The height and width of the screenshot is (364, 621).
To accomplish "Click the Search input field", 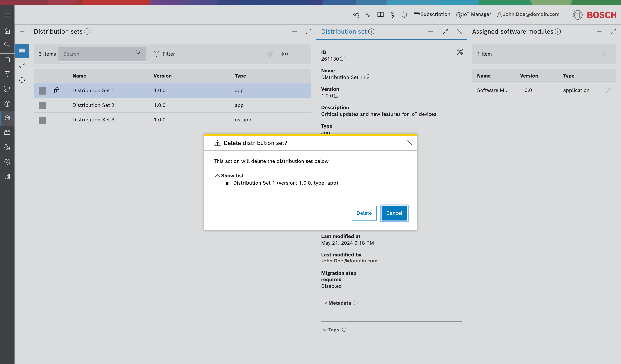I will 97,54.
